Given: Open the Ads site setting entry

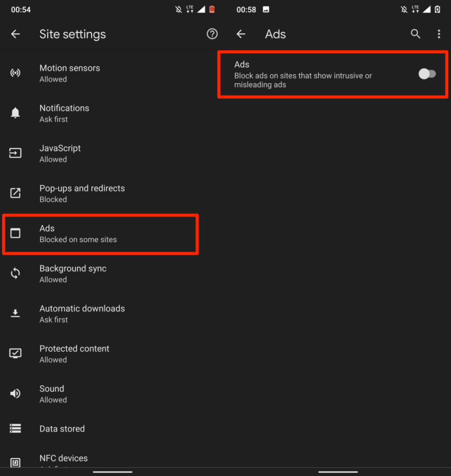Looking at the screenshot, I should tap(100, 234).
